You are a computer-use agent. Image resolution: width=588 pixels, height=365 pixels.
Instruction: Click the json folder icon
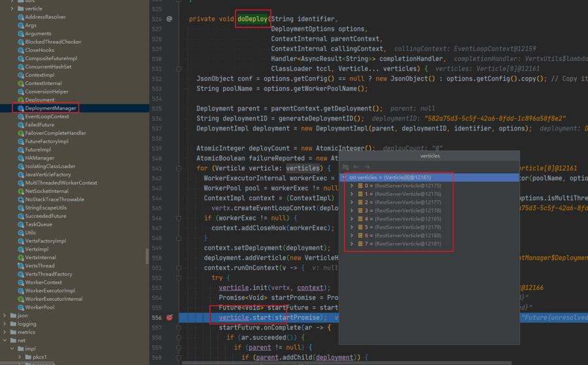tap(14, 315)
